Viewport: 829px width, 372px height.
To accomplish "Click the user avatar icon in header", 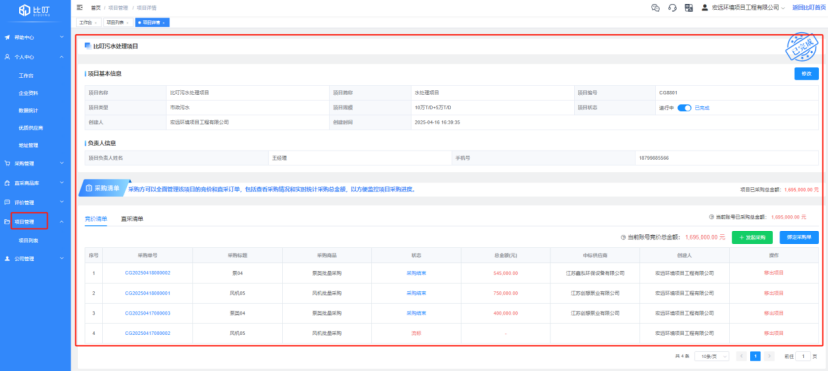I will pos(705,7).
